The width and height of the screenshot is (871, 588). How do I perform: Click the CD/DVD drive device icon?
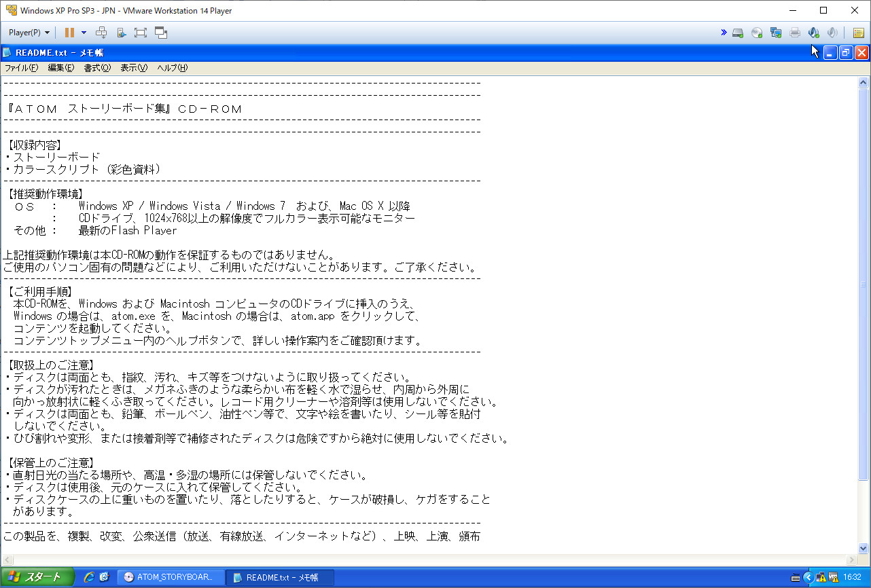757,33
